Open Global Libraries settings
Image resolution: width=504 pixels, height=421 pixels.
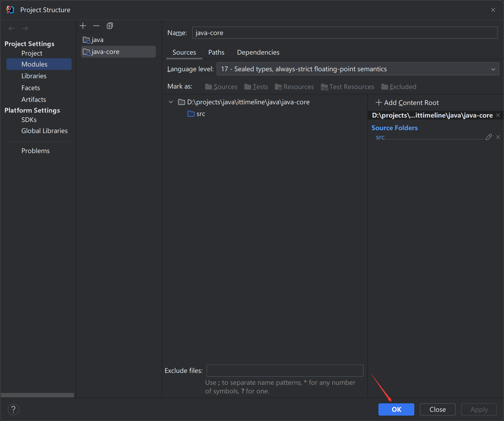44,131
